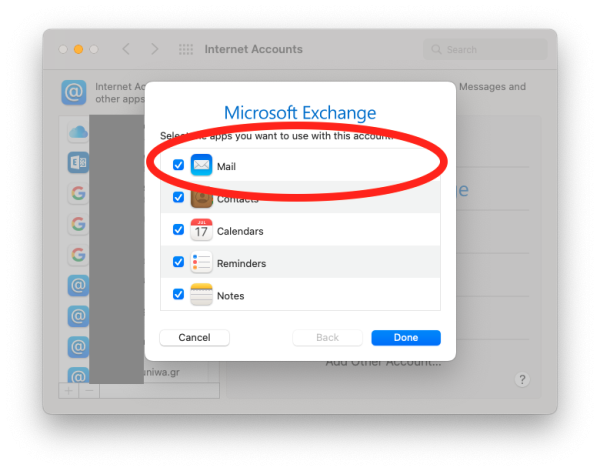Screen dimensions: 600x471
Task: Click the Cancel button
Action: coord(194,337)
